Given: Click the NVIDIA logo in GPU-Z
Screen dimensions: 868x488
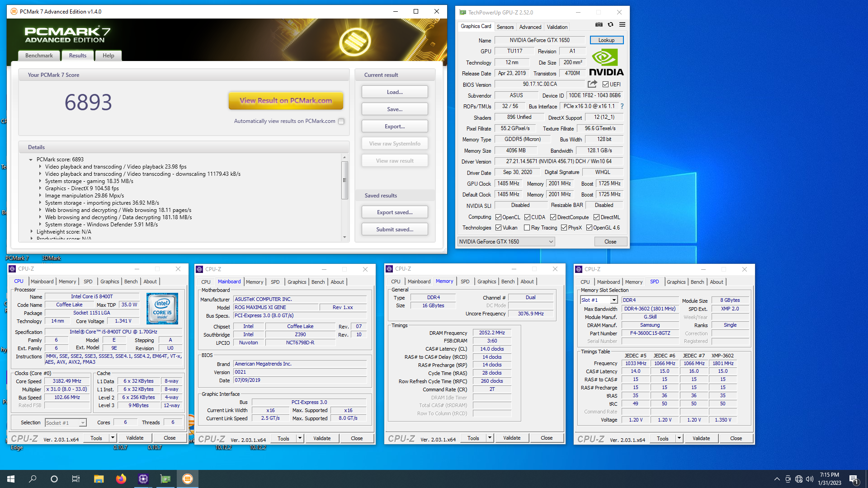Looking at the screenshot, I should pos(606,62).
